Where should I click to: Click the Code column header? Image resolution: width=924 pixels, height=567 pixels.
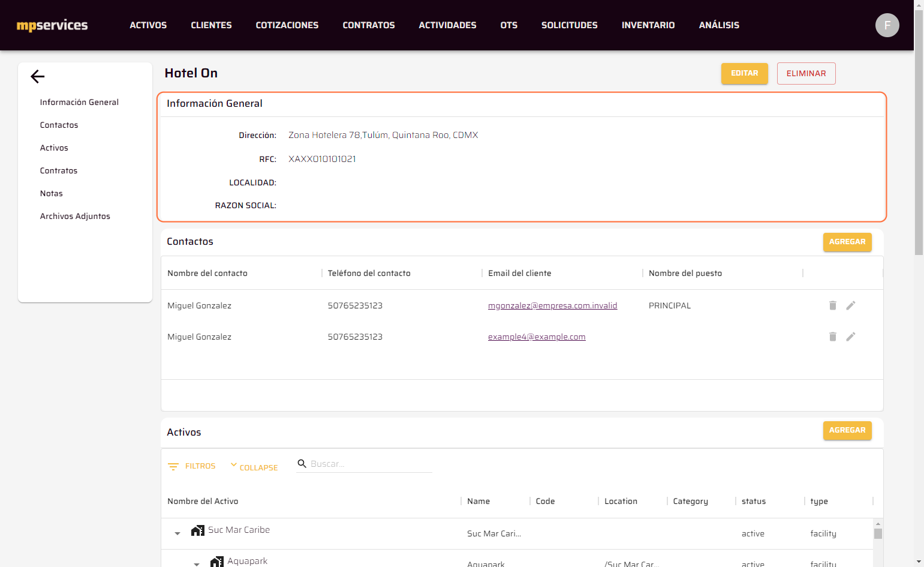click(545, 501)
